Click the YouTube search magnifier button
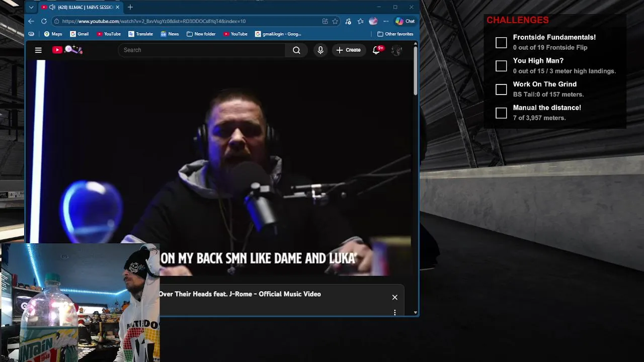The image size is (644, 362). point(296,50)
